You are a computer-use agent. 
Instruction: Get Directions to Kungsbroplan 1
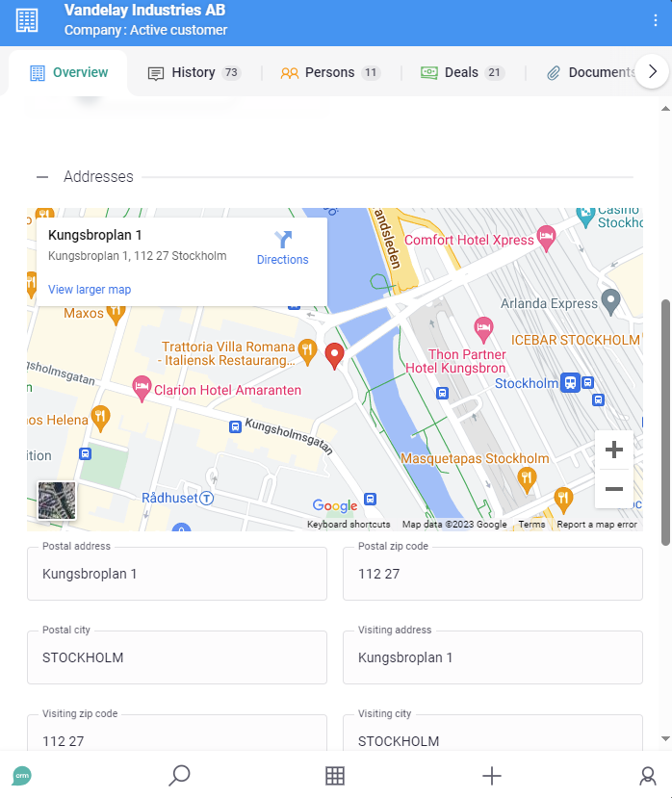coord(282,247)
